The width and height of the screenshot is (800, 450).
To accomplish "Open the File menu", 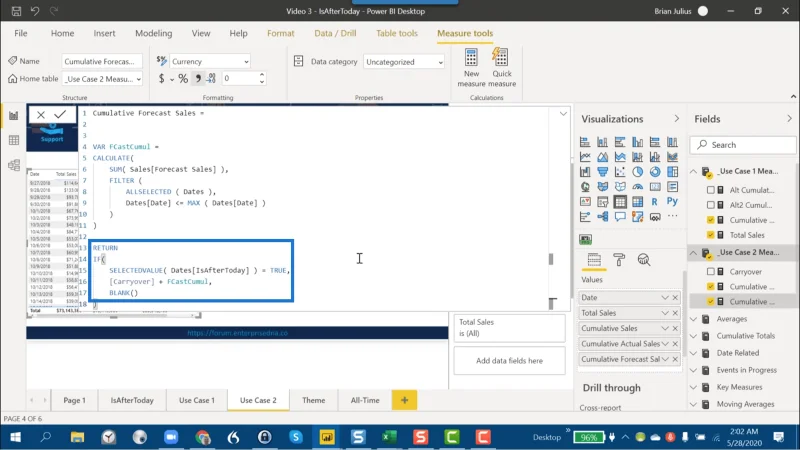I will pyautogui.click(x=21, y=33).
